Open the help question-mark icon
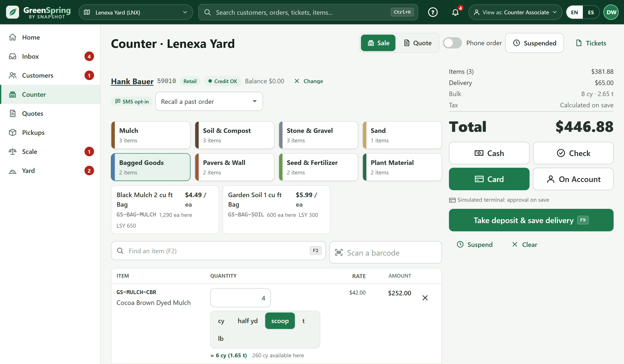Image resolution: width=624 pixels, height=364 pixels. tap(433, 12)
